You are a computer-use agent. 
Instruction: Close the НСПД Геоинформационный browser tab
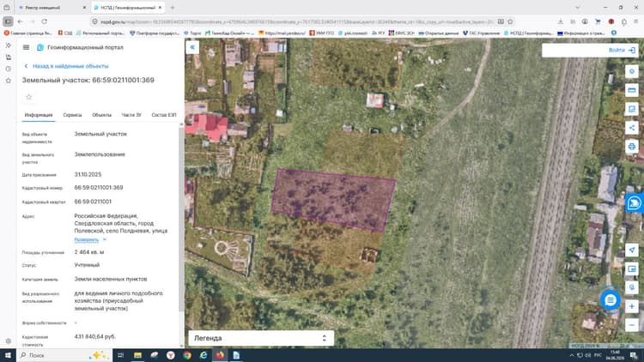[161, 8]
